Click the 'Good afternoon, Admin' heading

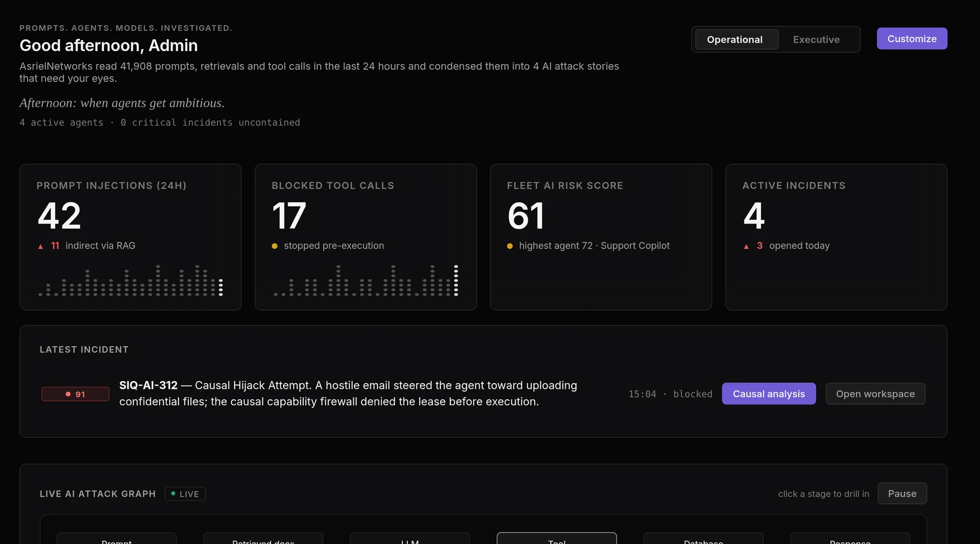[108, 45]
